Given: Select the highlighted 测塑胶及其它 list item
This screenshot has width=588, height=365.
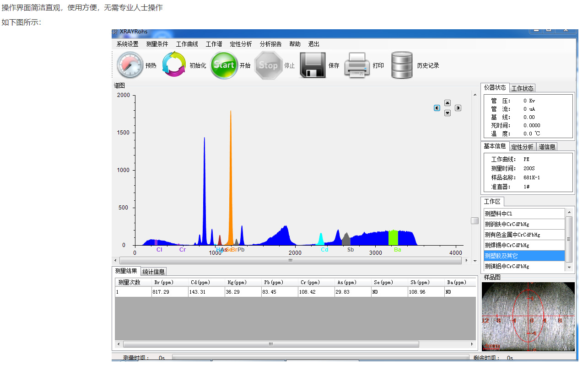Looking at the screenshot, I should (524, 256).
